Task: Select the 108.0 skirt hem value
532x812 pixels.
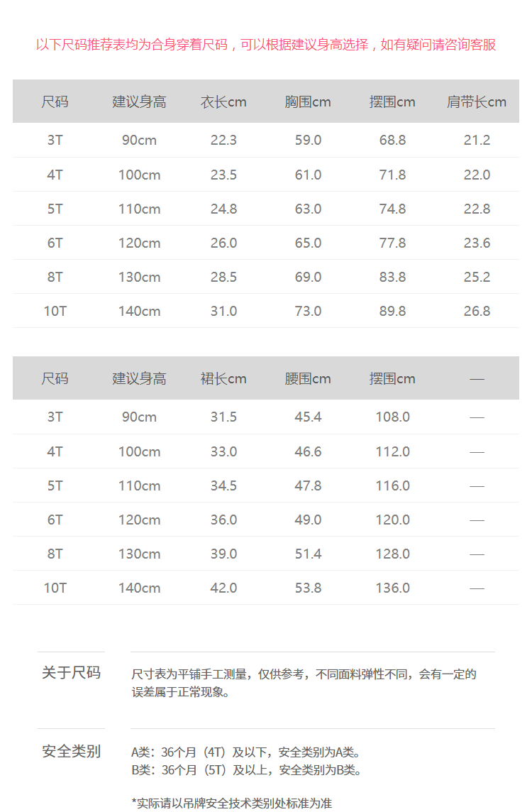Action: pyautogui.click(x=392, y=417)
